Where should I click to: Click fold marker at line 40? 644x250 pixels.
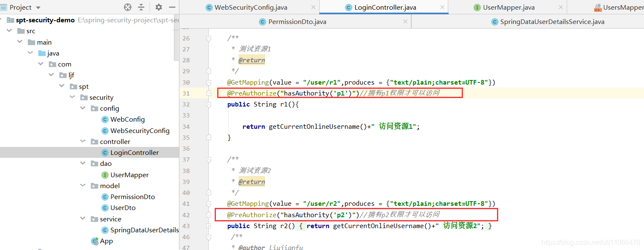209,192
